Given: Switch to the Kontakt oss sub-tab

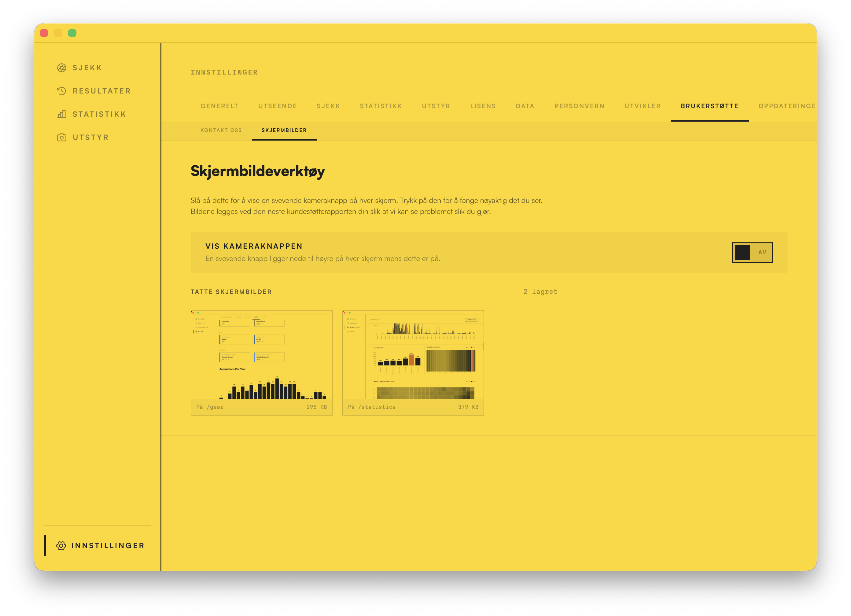Looking at the screenshot, I should pos(221,130).
